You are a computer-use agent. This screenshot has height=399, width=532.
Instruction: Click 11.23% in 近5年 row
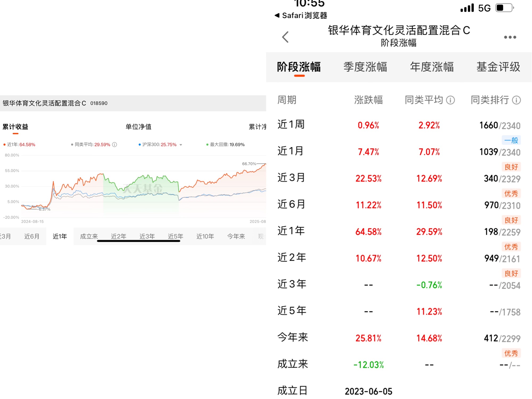[429, 311]
